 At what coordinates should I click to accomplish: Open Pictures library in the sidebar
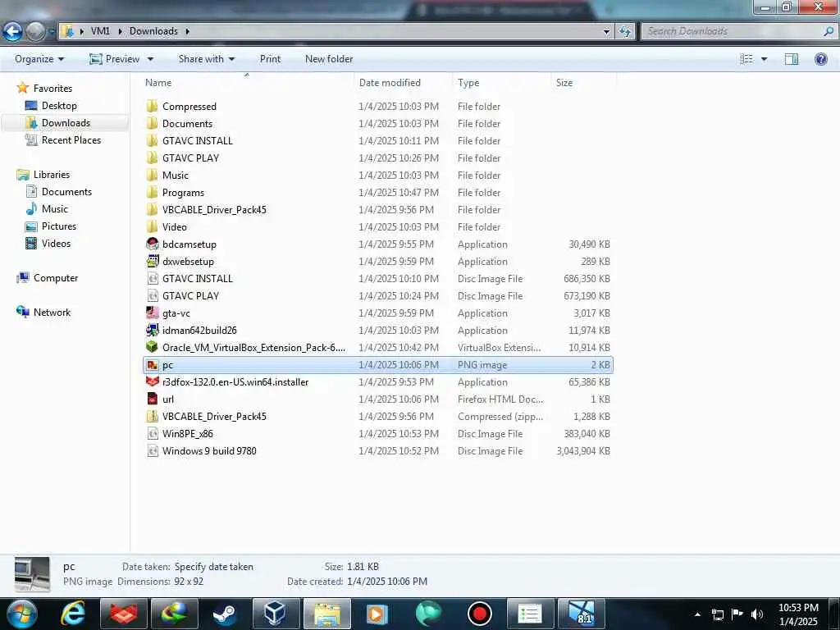(59, 226)
